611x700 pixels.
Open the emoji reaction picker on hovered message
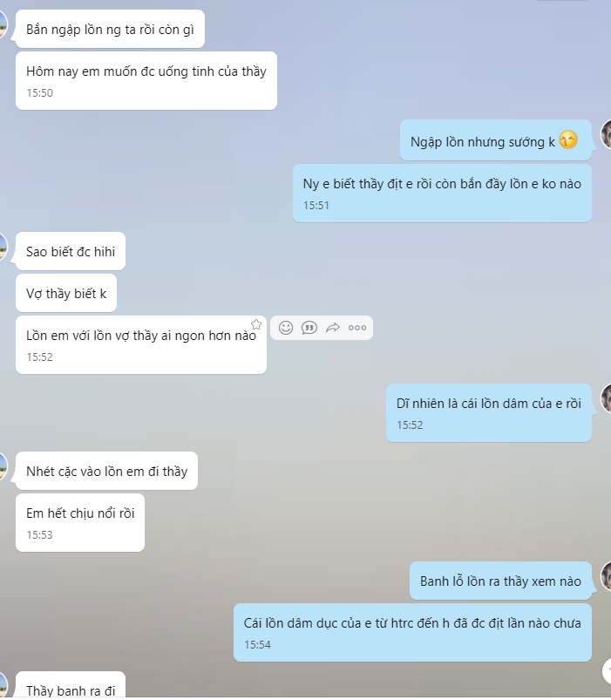click(286, 328)
